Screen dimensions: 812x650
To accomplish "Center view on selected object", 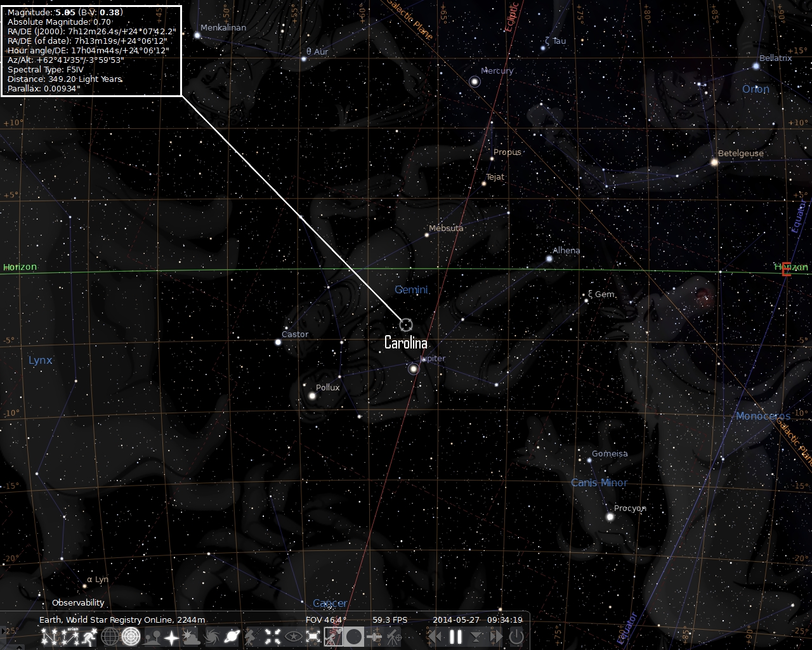I will (x=272, y=637).
